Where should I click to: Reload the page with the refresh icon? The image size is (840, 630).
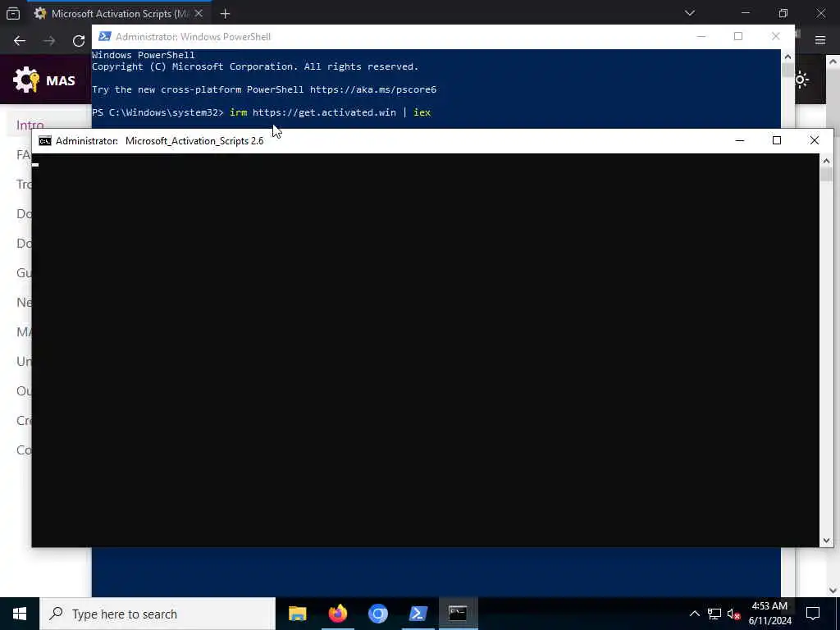click(x=79, y=41)
